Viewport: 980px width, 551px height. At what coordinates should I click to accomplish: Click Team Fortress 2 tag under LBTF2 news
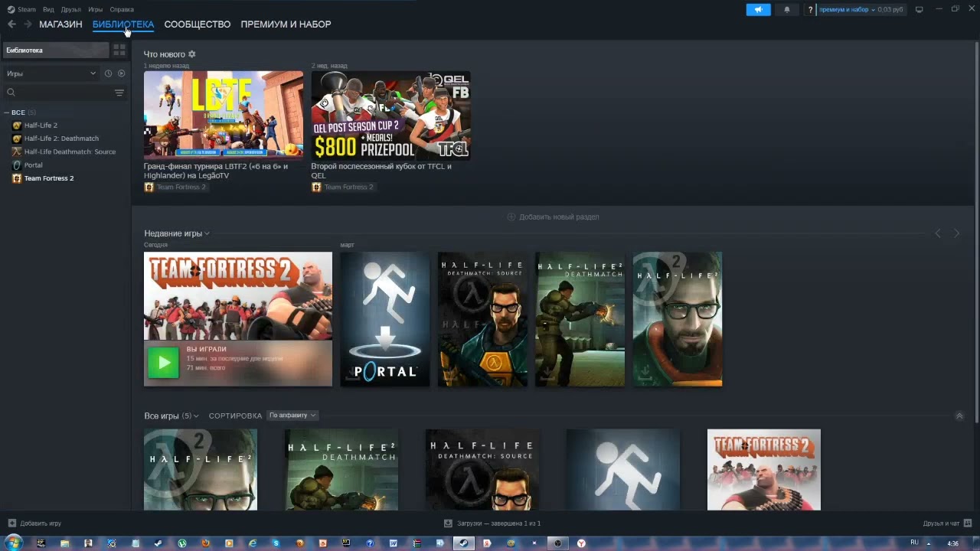pyautogui.click(x=175, y=187)
